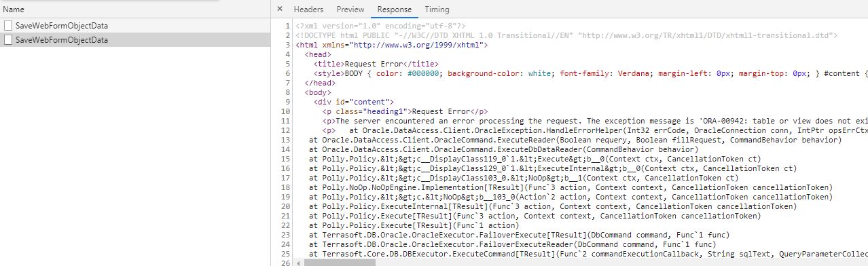Click line number 9 in the gutter
868x266 pixels.
pos(288,101)
